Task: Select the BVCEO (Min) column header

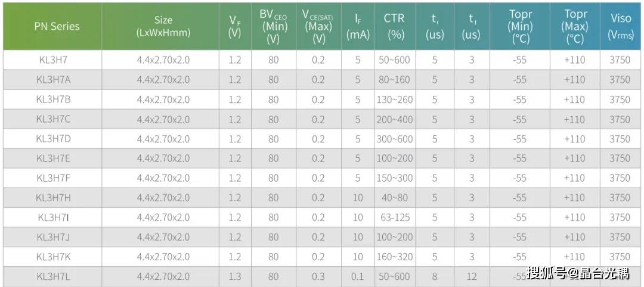Action: 274,26
